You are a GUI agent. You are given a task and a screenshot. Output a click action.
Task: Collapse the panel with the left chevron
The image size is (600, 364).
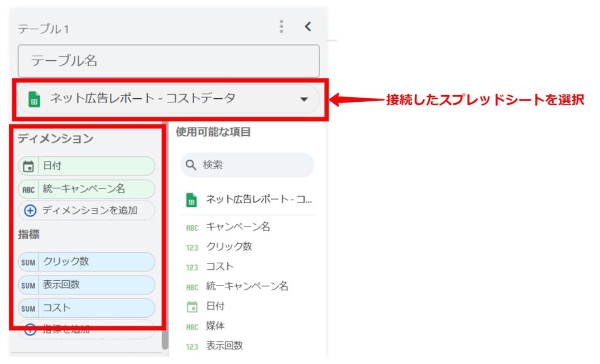coord(308,26)
